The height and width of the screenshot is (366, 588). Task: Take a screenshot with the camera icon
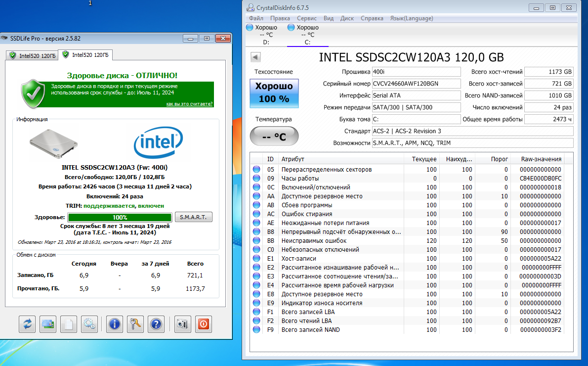[x=183, y=324]
